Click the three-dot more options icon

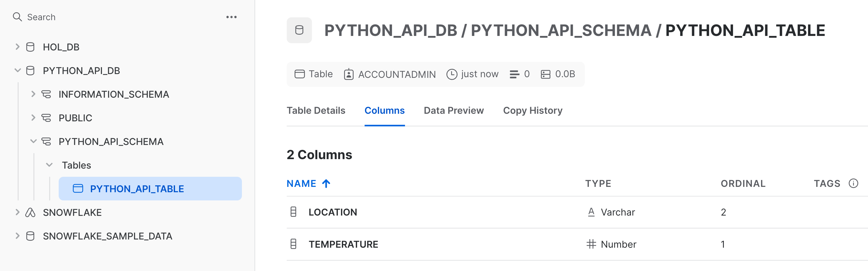click(231, 17)
